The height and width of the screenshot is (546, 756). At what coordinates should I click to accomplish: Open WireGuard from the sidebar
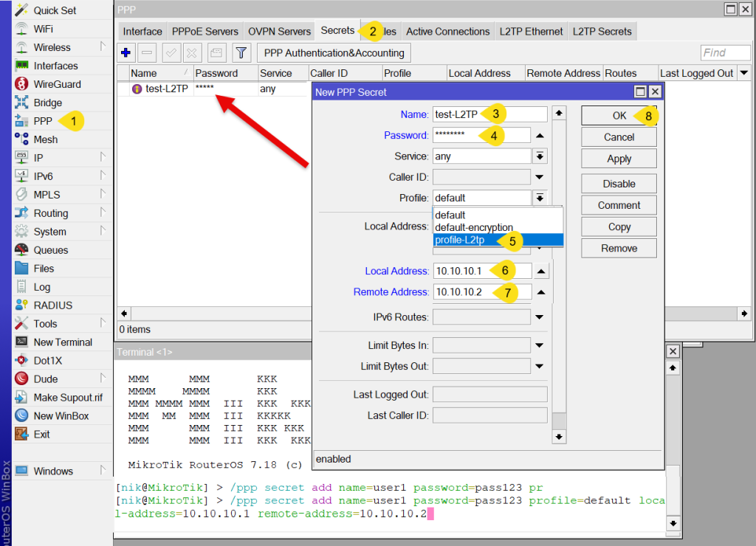[x=57, y=84]
